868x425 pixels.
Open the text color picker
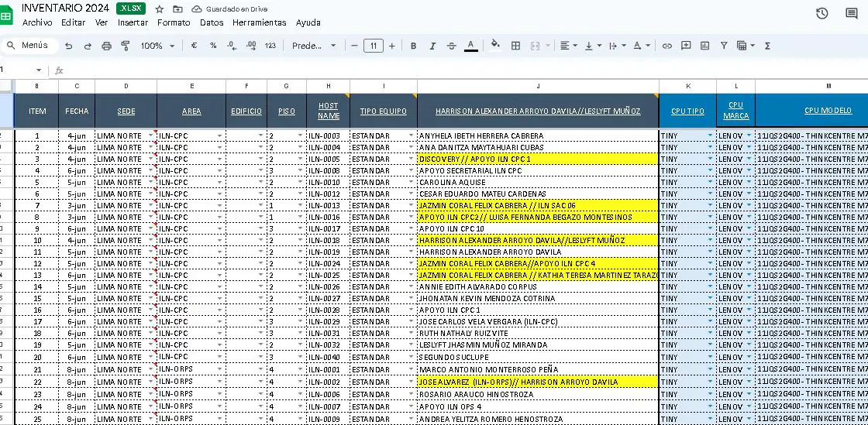point(470,46)
